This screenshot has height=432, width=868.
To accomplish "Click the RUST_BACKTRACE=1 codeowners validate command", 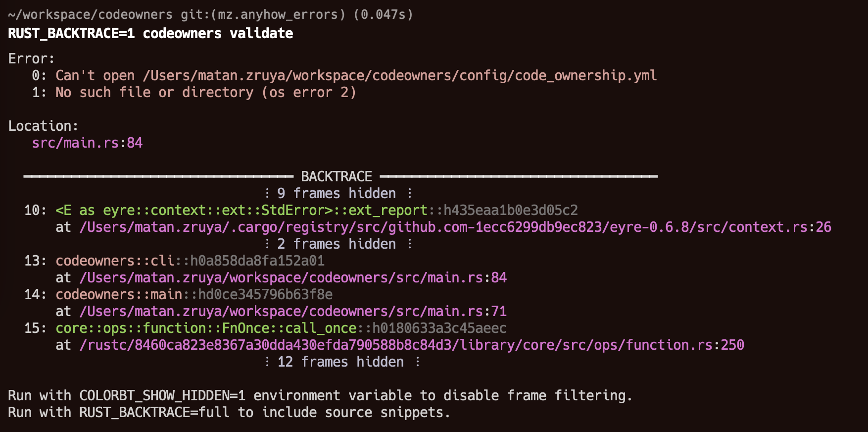I will [x=150, y=34].
